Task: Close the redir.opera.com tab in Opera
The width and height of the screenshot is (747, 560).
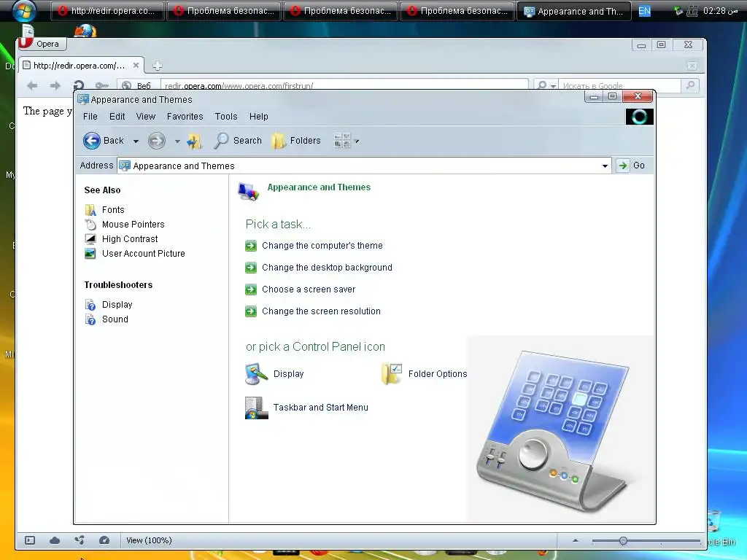Action: pos(136,65)
